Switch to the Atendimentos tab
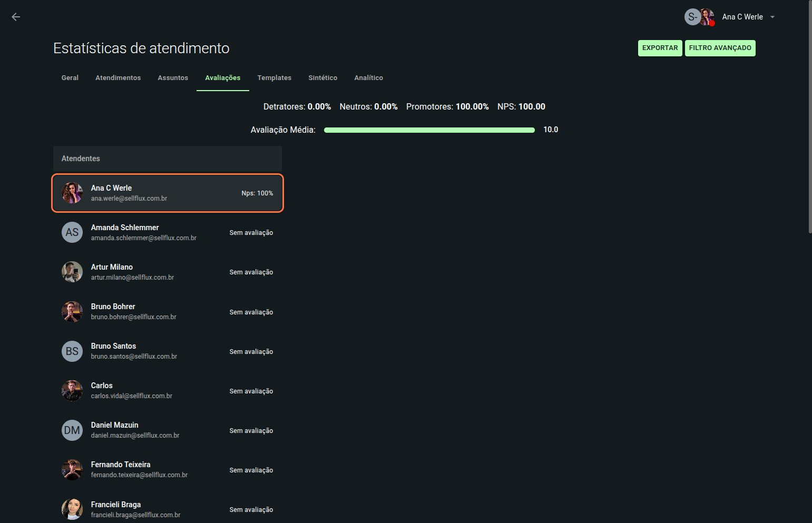Image resolution: width=812 pixels, height=523 pixels. point(118,78)
